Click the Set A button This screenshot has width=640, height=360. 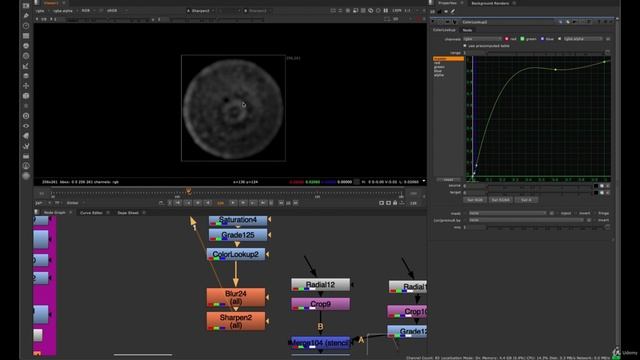(526, 200)
